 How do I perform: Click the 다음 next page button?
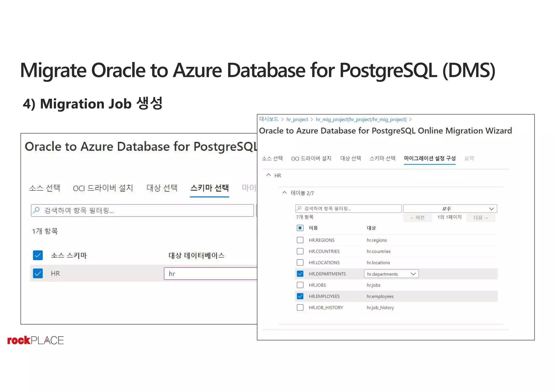(481, 218)
